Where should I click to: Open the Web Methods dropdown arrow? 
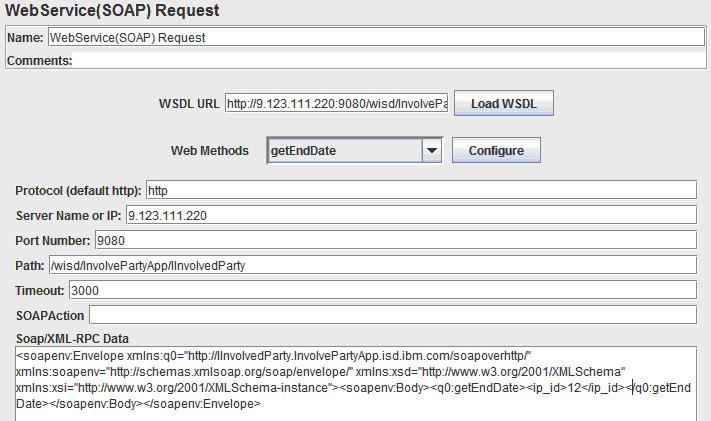[x=431, y=151]
